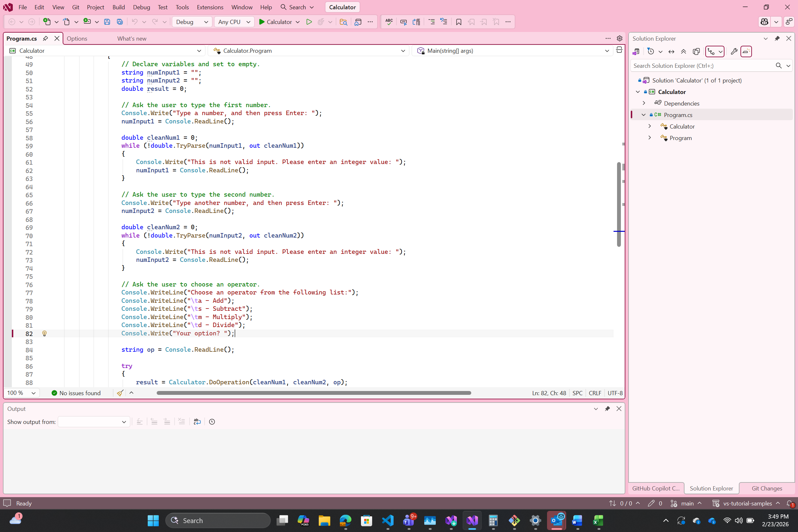Screen dimensions: 798x532
Task: Open the Debug menu
Action: tap(142, 7)
